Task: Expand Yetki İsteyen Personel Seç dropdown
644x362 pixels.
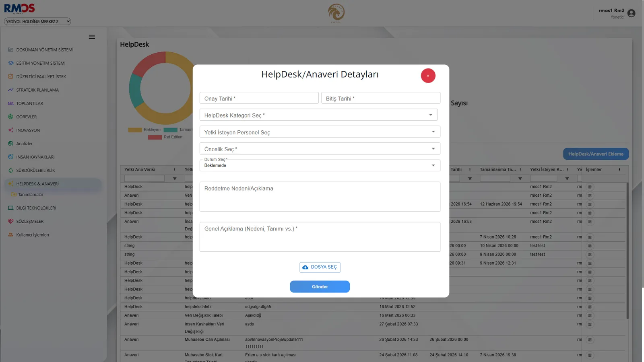Action: [320, 132]
